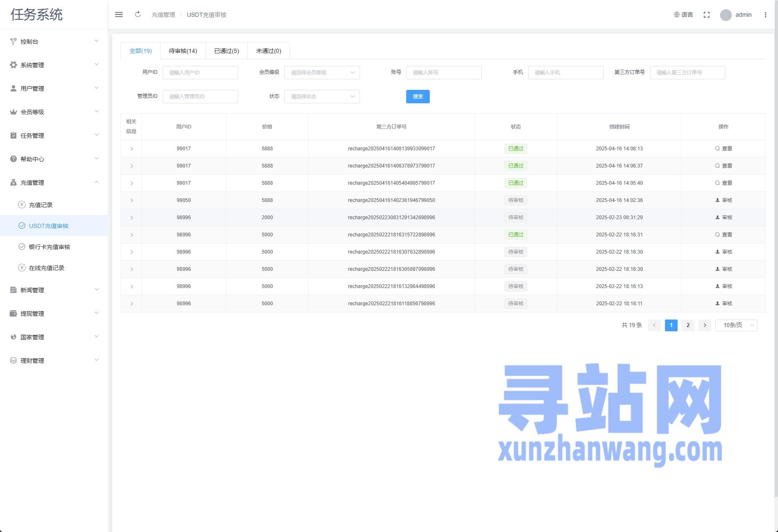The width and height of the screenshot is (778, 532).
Task: Click the 任务系统 title logo
Action: point(37,15)
